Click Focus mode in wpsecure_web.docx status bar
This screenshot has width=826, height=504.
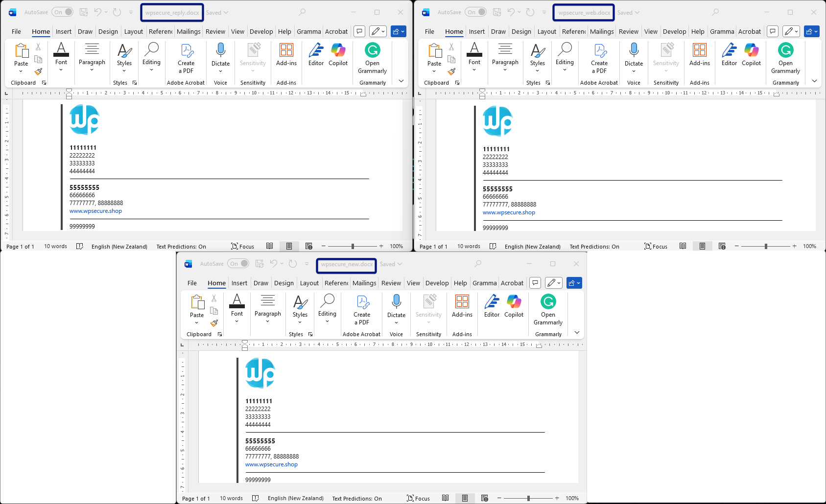[656, 247]
